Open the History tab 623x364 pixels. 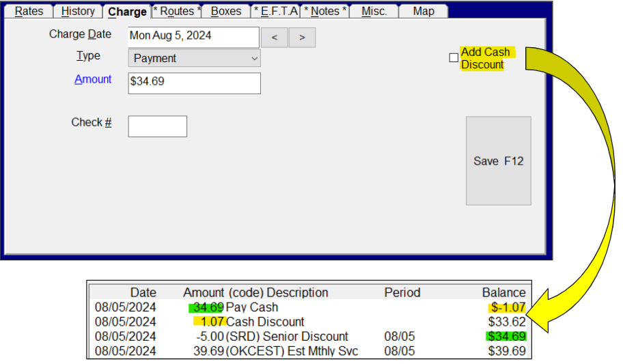click(x=78, y=12)
